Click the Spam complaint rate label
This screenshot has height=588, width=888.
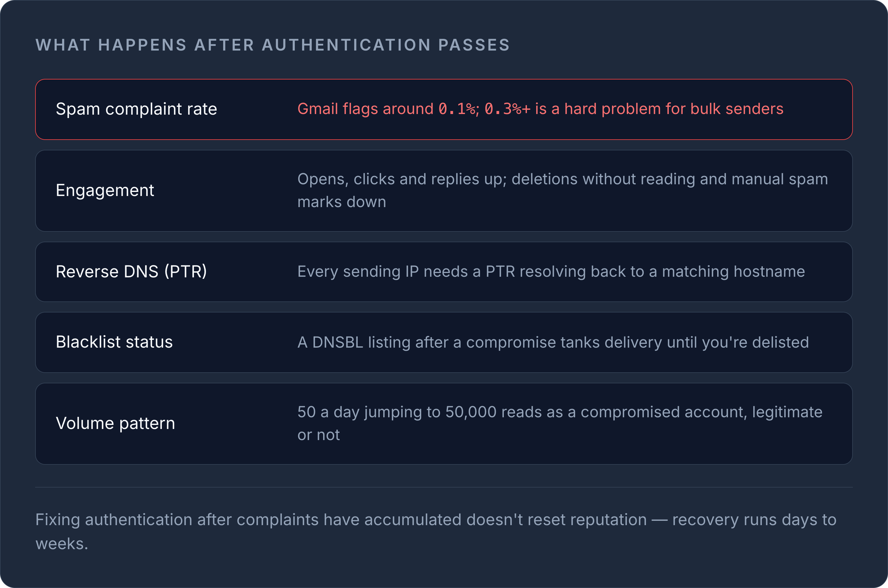point(136,109)
